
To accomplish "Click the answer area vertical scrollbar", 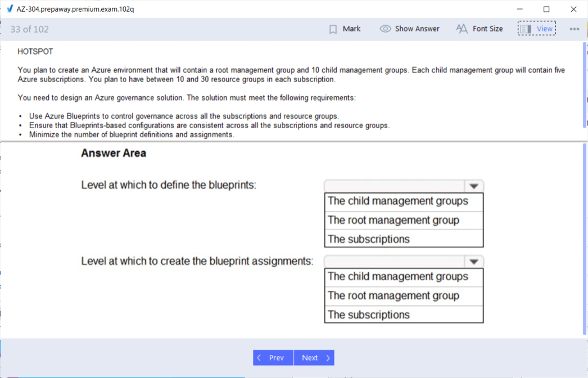I will point(585,238).
